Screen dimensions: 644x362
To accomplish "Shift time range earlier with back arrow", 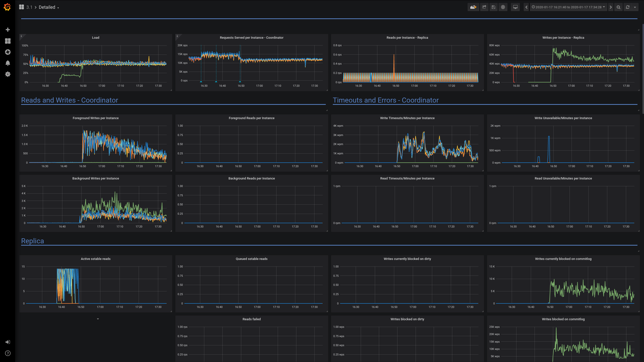I will click(526, 7).
